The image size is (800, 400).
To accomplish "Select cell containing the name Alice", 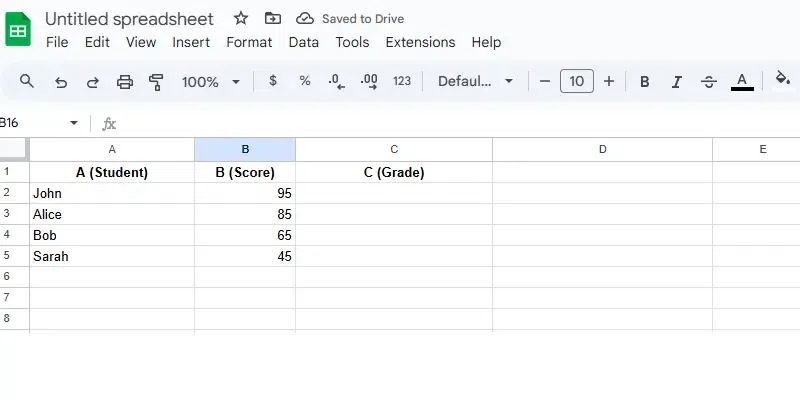I will 111,214.
